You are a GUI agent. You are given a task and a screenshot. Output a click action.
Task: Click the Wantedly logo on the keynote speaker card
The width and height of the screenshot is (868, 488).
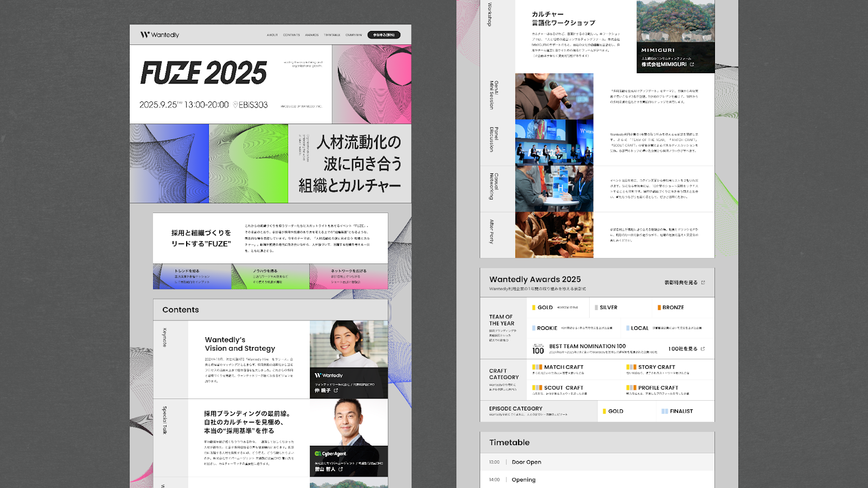329,375
